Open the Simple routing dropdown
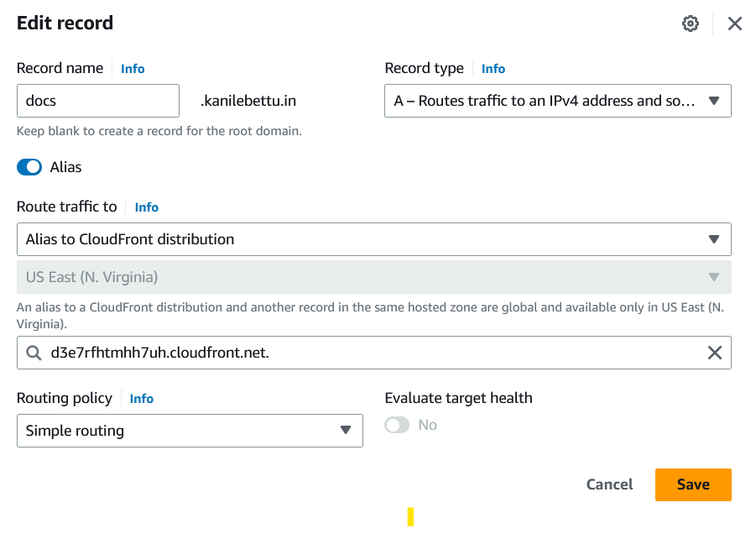 click(190, 431)
